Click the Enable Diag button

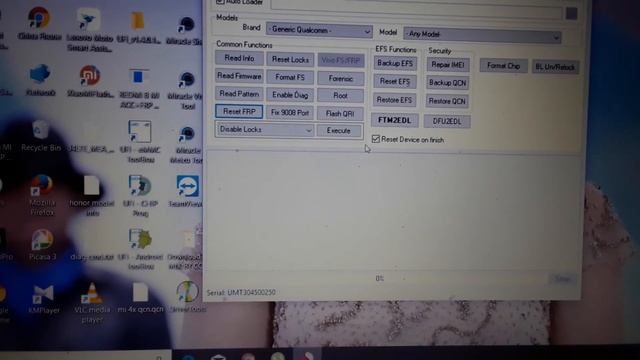290,95
